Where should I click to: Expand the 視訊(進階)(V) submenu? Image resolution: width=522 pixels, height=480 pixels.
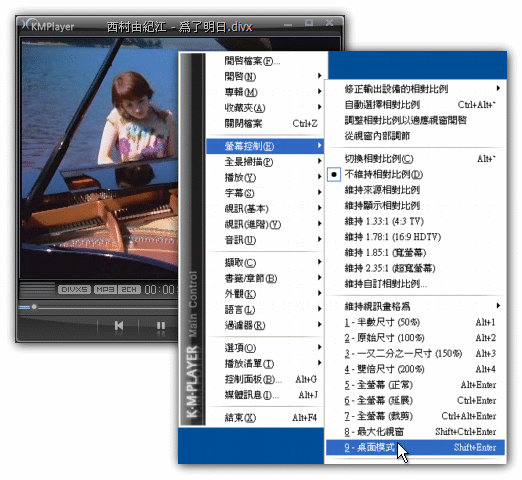tap(265, 224)
